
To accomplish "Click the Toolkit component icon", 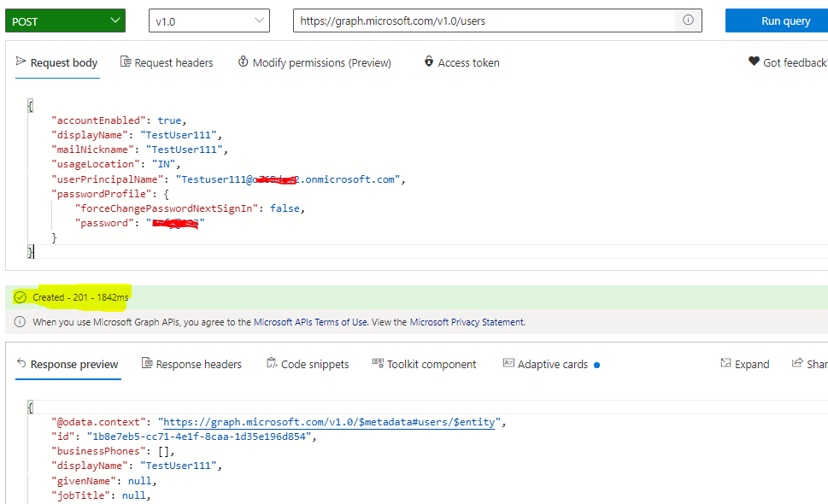I will pyautogui.click(x=378, y=362).
